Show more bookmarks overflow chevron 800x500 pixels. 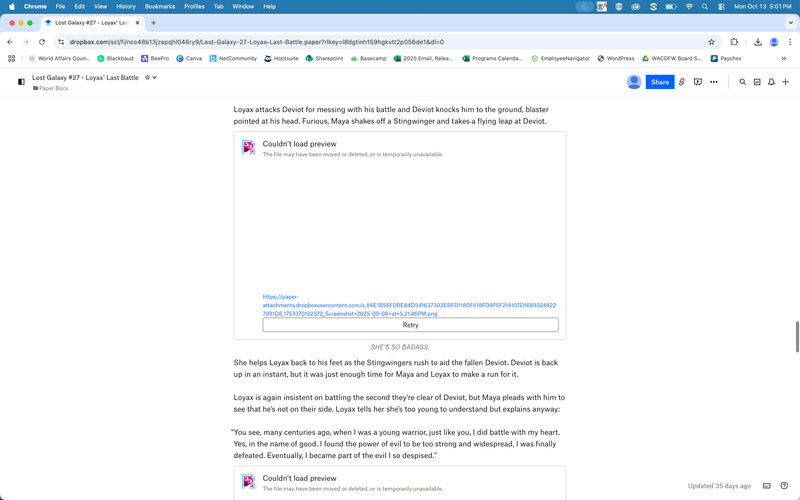pos(784,58)
